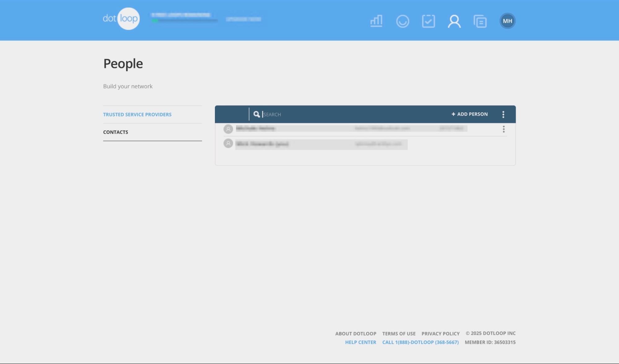Click the dotloop logo

pos(121,19)
